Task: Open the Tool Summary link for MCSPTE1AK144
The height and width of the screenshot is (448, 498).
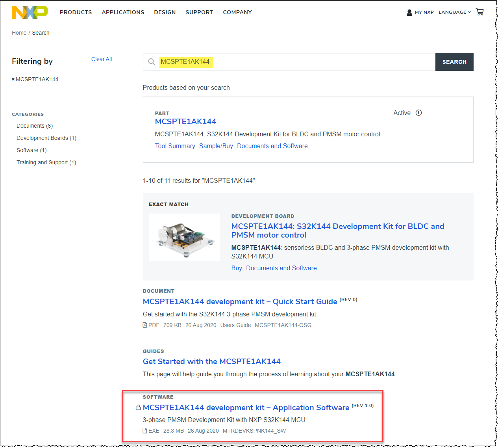Action: [175, 146]
